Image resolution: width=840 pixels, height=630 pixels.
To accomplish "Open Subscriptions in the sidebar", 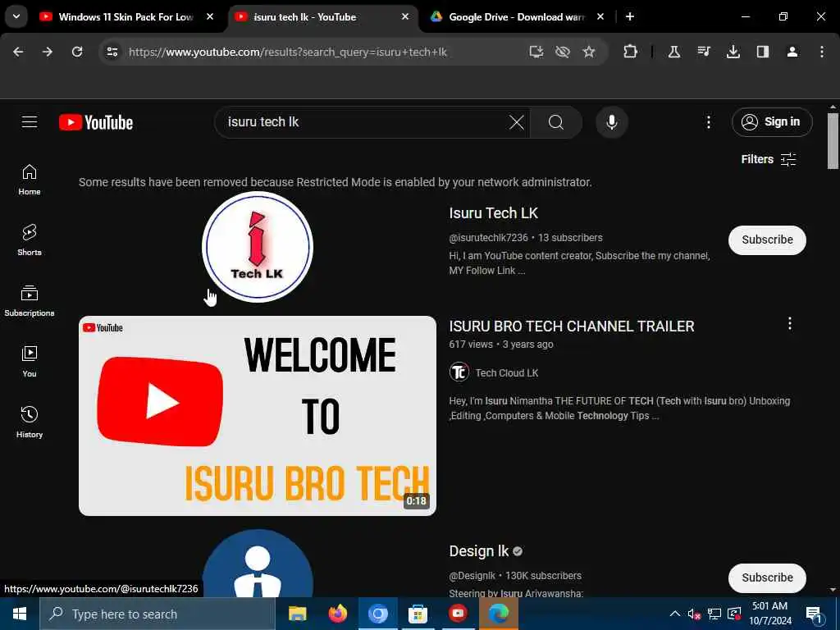I will point(30,301).
